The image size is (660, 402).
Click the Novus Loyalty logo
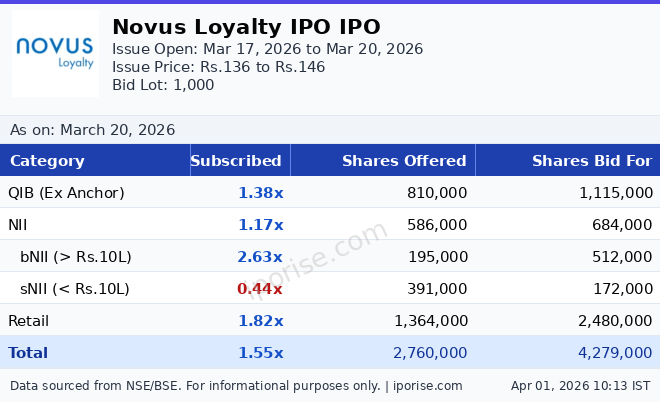coord(55,53)
